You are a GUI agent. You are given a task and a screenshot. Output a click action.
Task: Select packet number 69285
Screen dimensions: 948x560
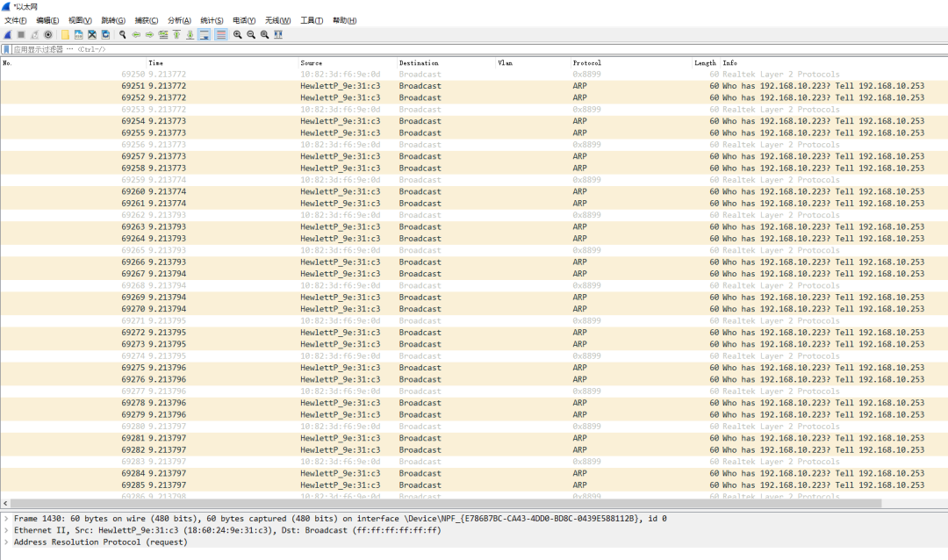pos(474,485)
